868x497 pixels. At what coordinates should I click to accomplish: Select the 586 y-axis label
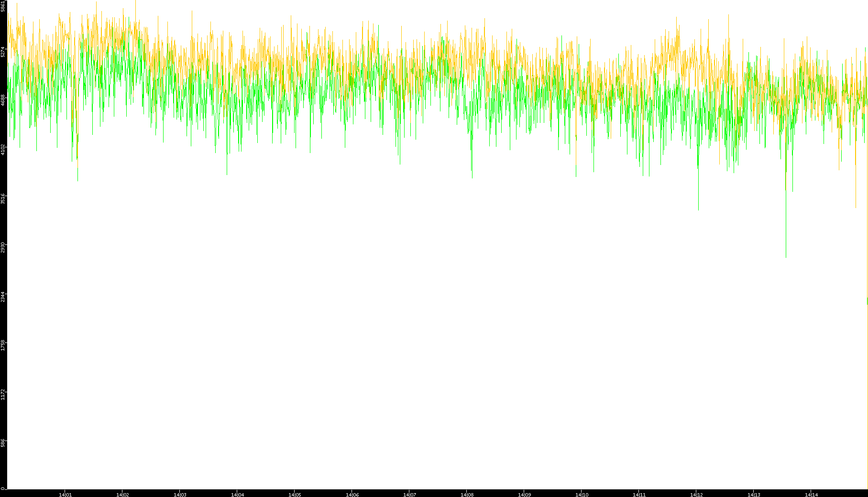pyautogui.click(x=3, y=443)
